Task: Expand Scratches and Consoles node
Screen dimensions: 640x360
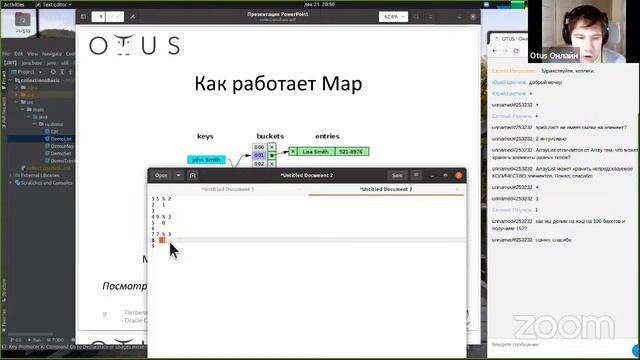Action: pyautogui.click(x=11, y=183)
